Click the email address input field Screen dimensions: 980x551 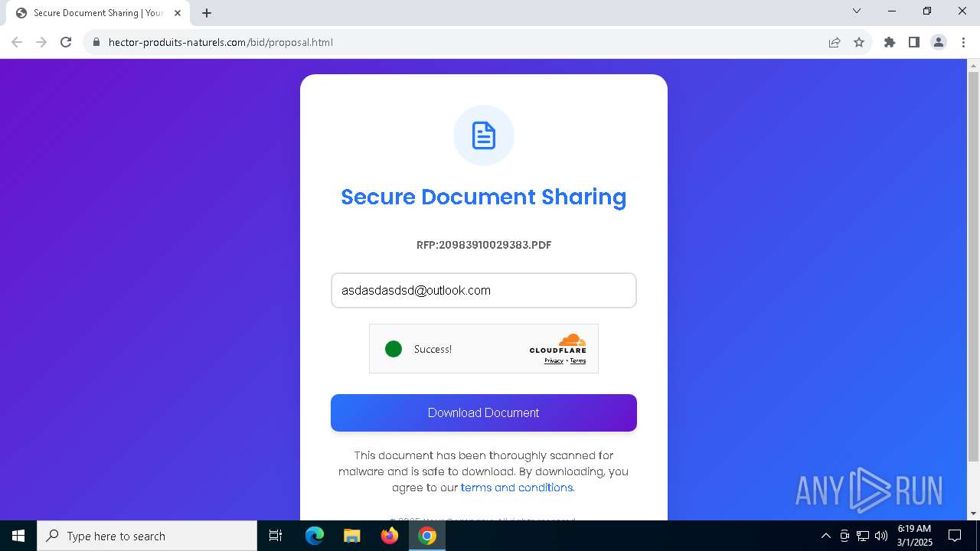point(484,291)
